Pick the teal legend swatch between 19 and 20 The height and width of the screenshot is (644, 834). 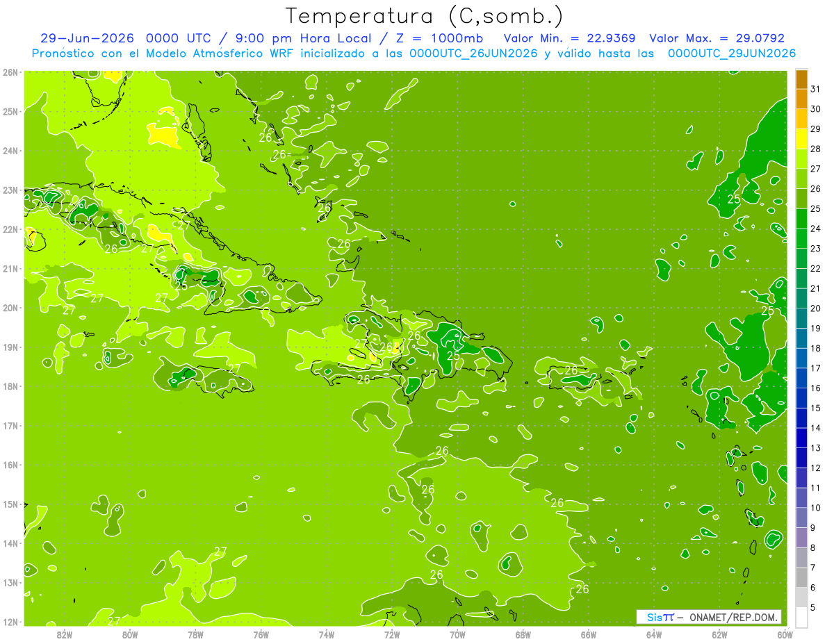[801, 318]
